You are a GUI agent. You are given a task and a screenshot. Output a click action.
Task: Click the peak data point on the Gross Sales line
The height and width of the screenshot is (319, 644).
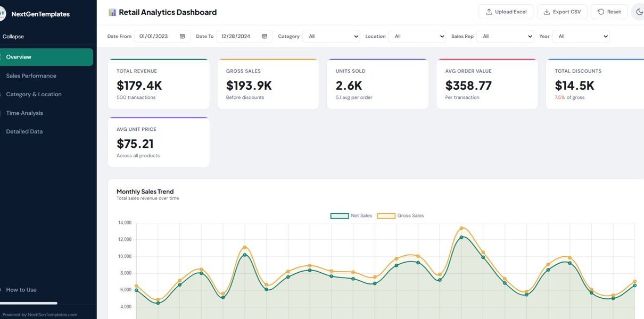(461, 228)
